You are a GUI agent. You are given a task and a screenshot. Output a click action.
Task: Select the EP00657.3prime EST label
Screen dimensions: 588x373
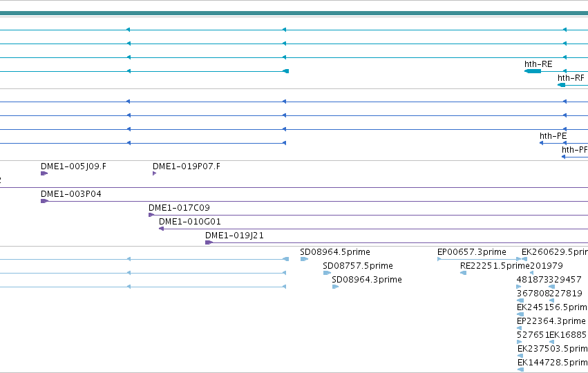coord(472,252)
